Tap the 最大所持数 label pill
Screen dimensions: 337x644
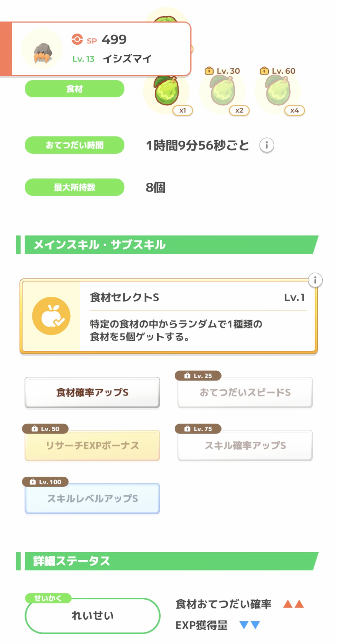click(x=75, y=187)
